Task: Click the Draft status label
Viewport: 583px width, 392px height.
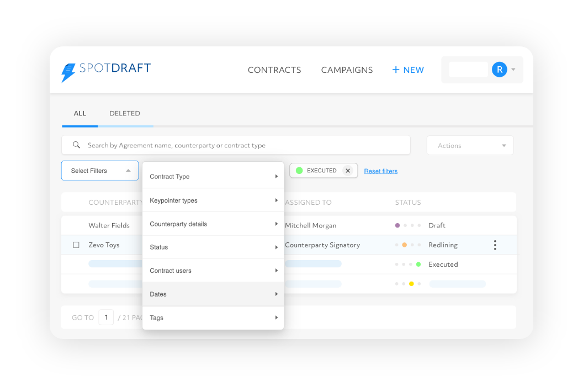Action: tap(437, 225)
